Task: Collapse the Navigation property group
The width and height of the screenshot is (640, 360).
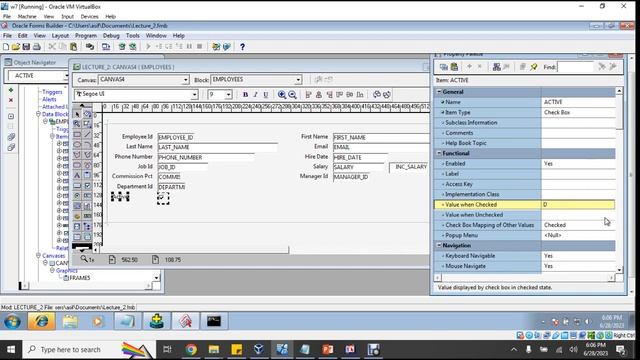Action: pyautogui.click(x=439, y=245)
